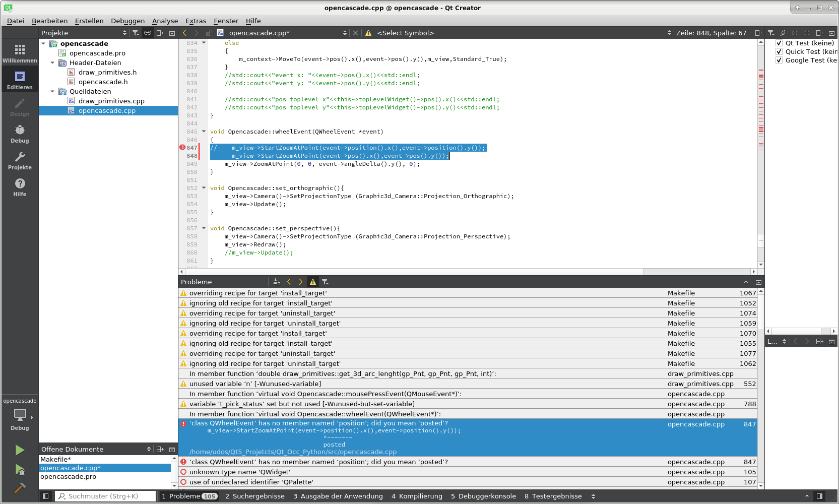Image resolution: width=839 pixels, height=504 pixels.
Task: Build project with the hammer icon
Action: [20, 488]
